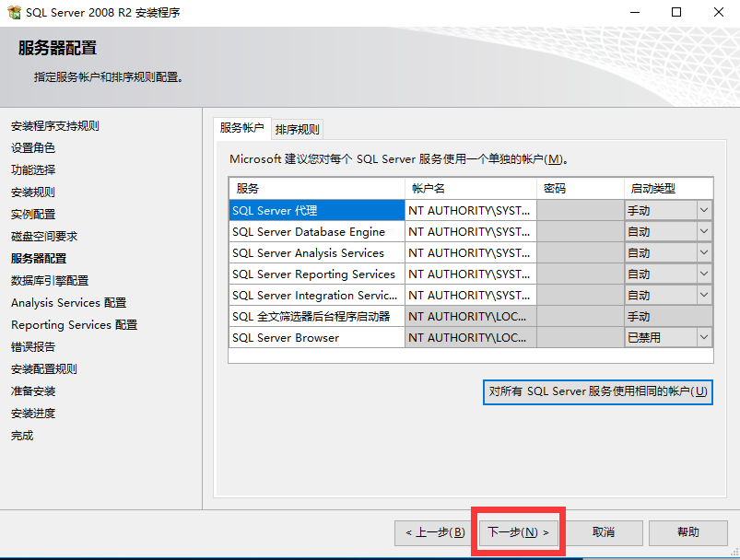Open 帮助 for this page

click(688, 532)
